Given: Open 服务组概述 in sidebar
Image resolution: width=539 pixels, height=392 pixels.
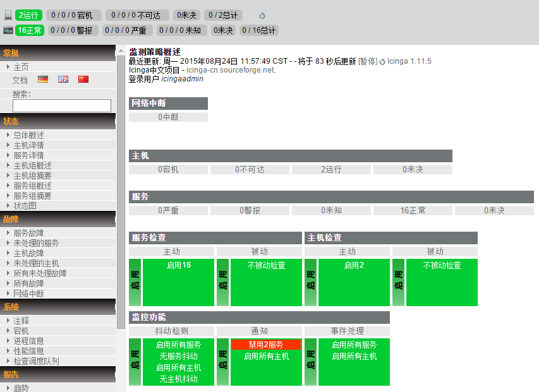Looking at the screenshot, I should (x=33, y=186).
